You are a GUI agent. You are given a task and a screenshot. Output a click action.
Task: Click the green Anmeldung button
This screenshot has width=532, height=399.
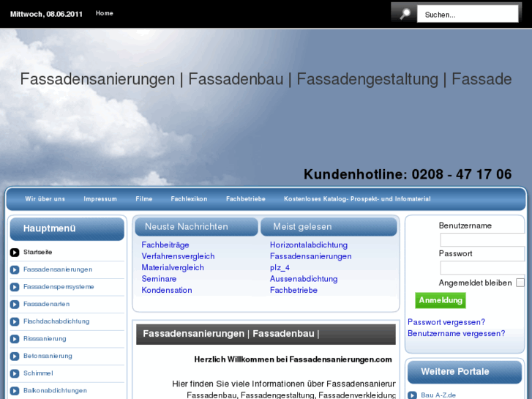[x=441, y=300]
